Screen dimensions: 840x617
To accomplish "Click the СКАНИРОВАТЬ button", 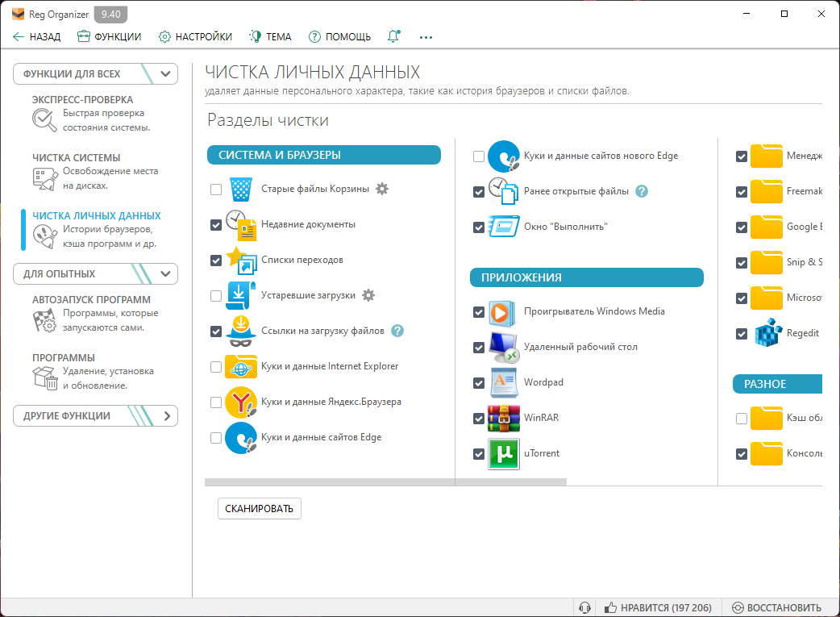I will (260, 509).
